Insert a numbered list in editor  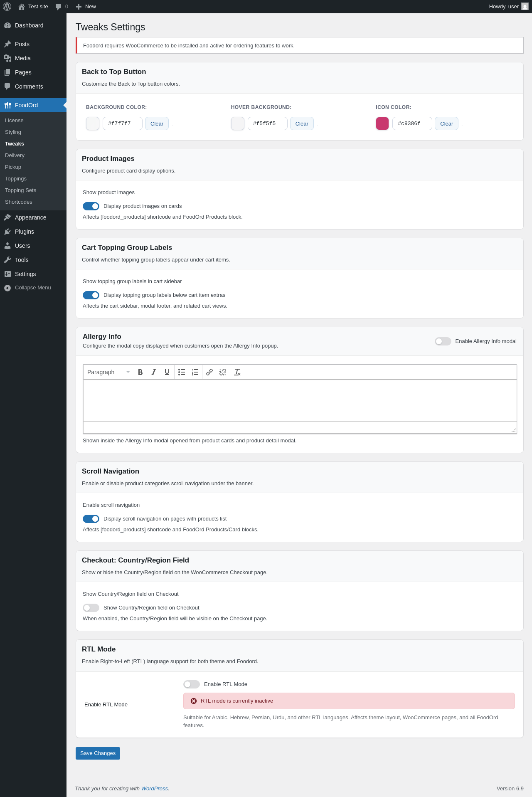pyautogui.click(x=195, y=372)
